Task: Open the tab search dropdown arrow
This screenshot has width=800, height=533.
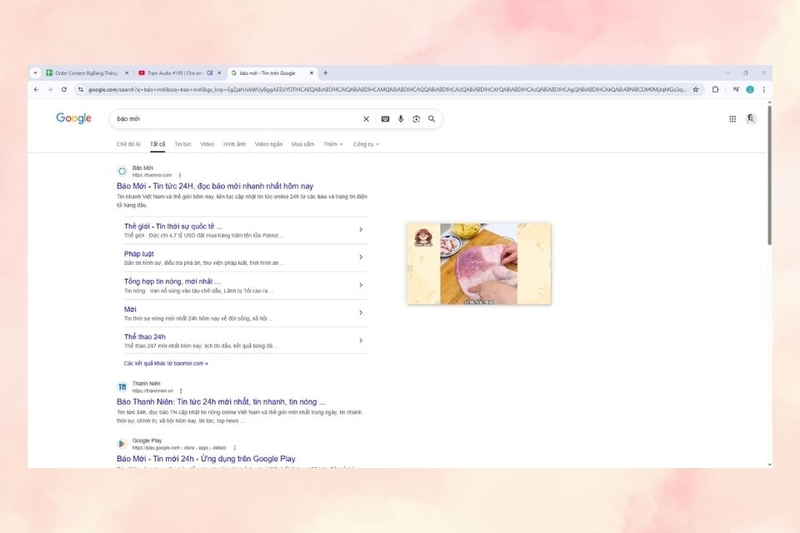Action: [35, 73]
